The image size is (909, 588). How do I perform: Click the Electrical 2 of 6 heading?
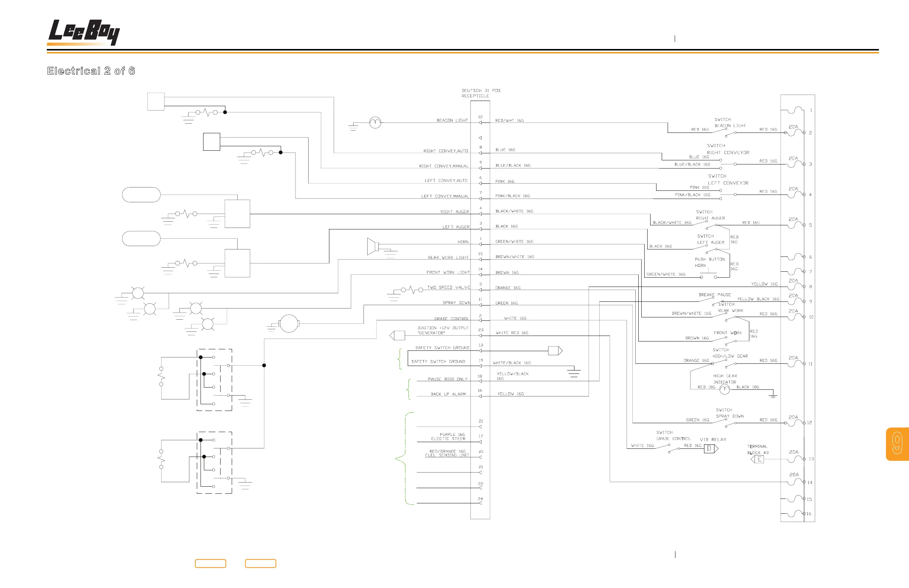click(x=91, y=71)
